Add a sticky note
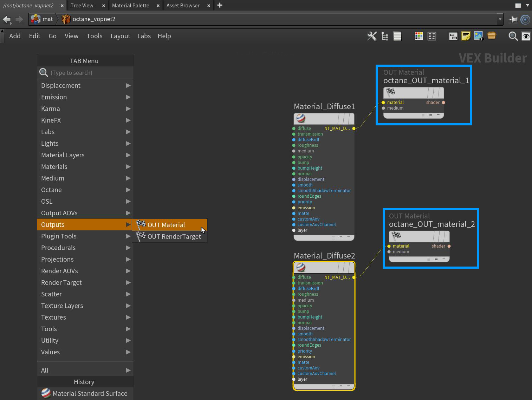532x400 pixels. point(466,36)
